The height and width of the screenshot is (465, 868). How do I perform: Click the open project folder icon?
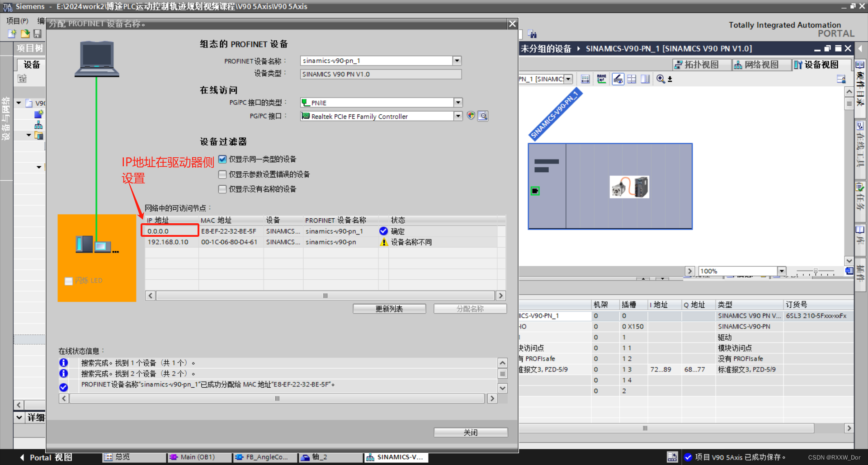click(x=25, y=33)
